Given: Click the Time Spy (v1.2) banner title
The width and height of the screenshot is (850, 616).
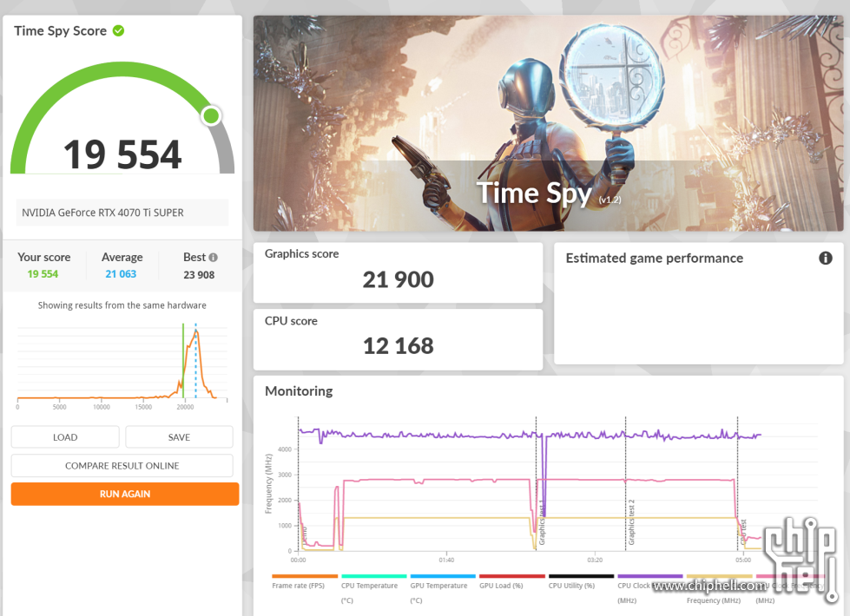Looking at the screenshot, I should point(549,193).
